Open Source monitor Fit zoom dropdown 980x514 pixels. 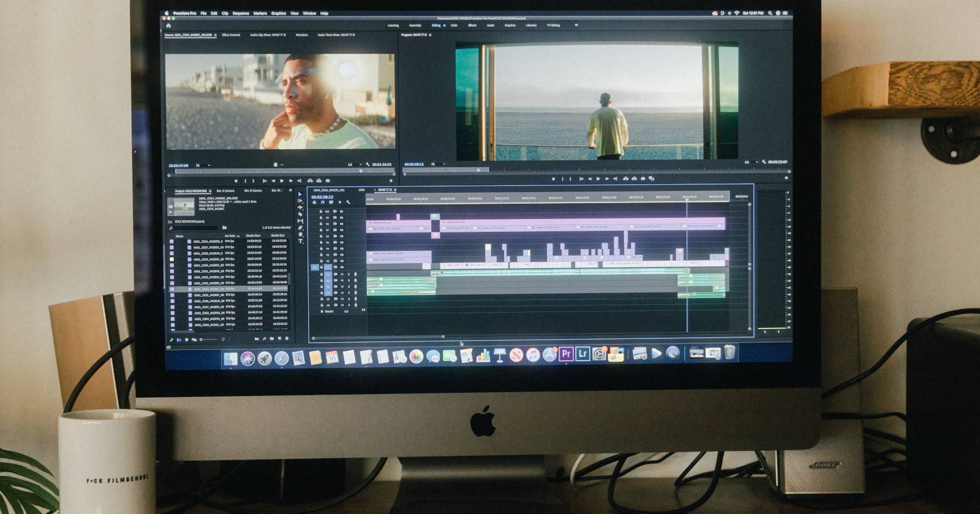[x=203, y=165]
